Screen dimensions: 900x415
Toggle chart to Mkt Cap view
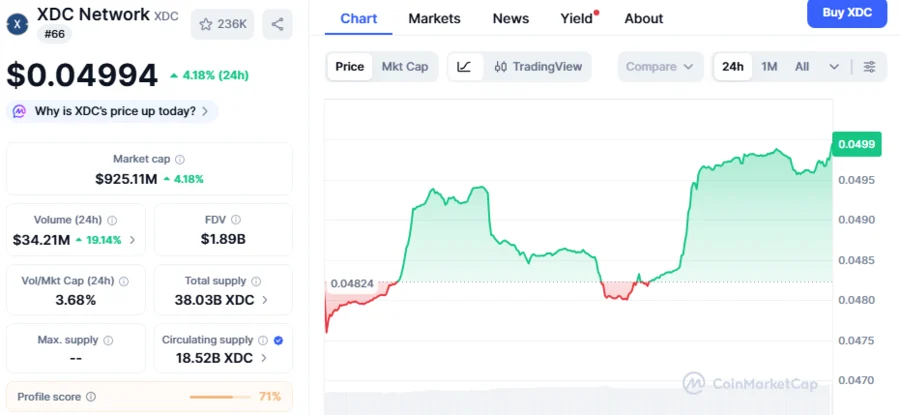pyautogui.click(x=404, y=67)
